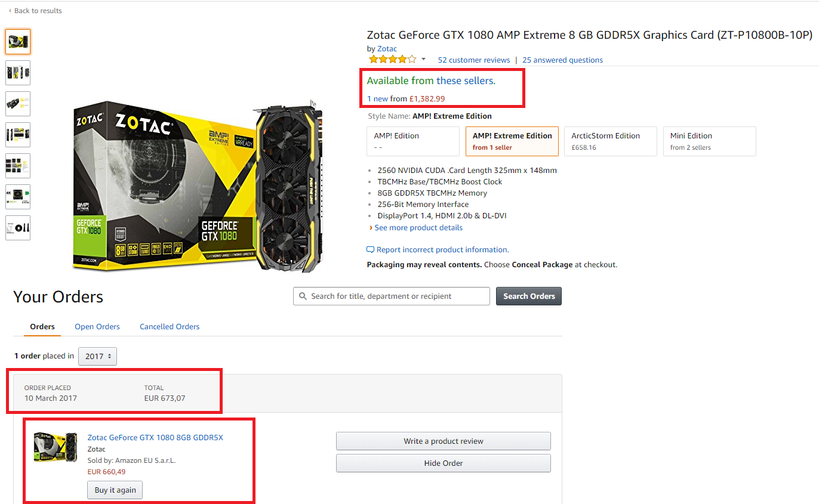This screenshot has height=504, width=819.
Task: Choose the AMP! Edition style option
Action: pyautogui.click(x=413, y=141)
